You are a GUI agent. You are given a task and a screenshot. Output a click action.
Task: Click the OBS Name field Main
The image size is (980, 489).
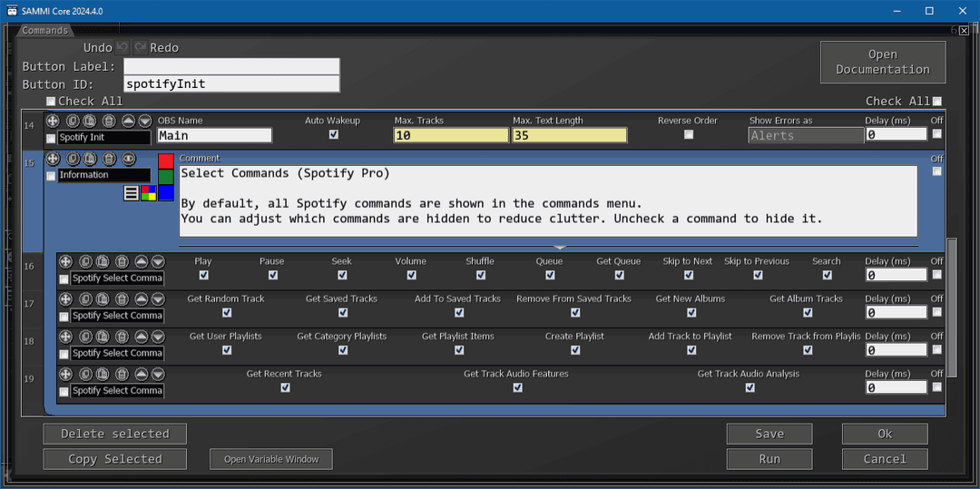point(214,135)
